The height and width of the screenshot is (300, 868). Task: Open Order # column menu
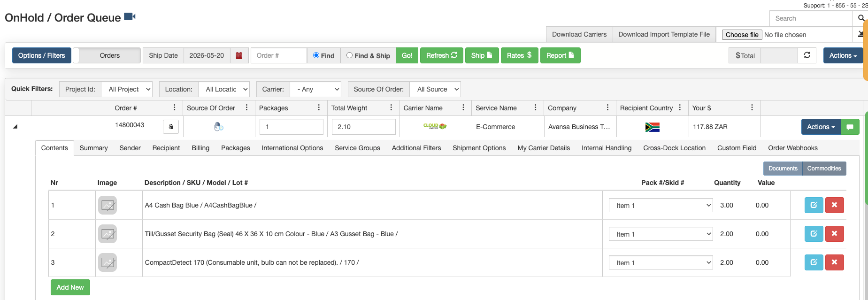coord(175,108)
